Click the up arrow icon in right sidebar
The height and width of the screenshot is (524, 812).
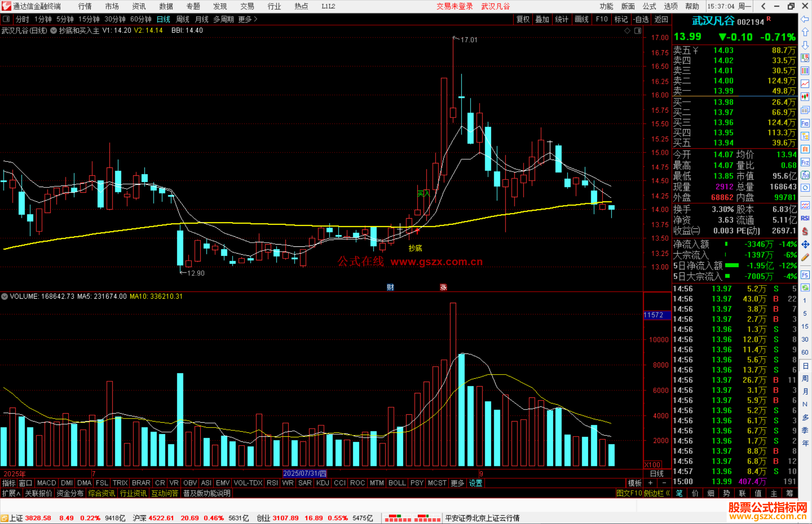805,32
